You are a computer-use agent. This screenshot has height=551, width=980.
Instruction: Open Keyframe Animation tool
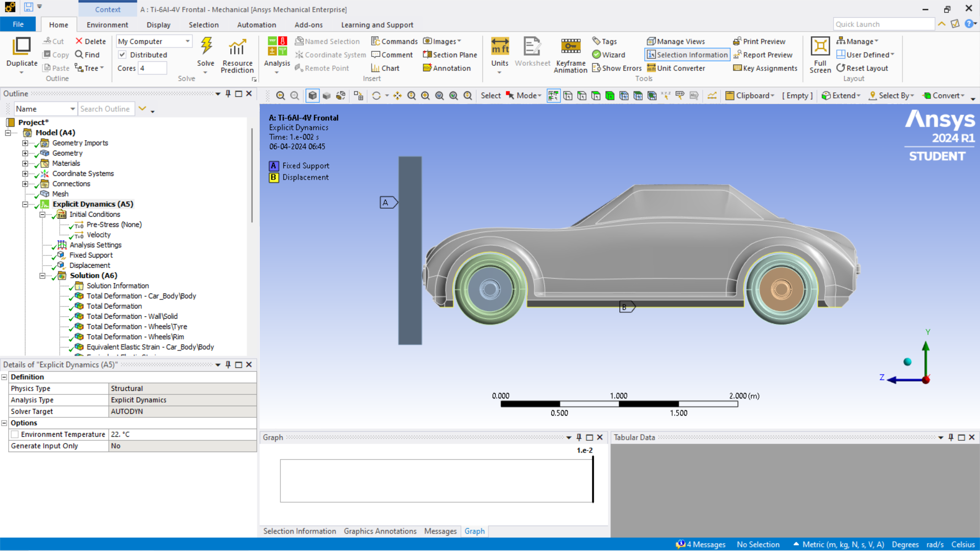[571, 55]
